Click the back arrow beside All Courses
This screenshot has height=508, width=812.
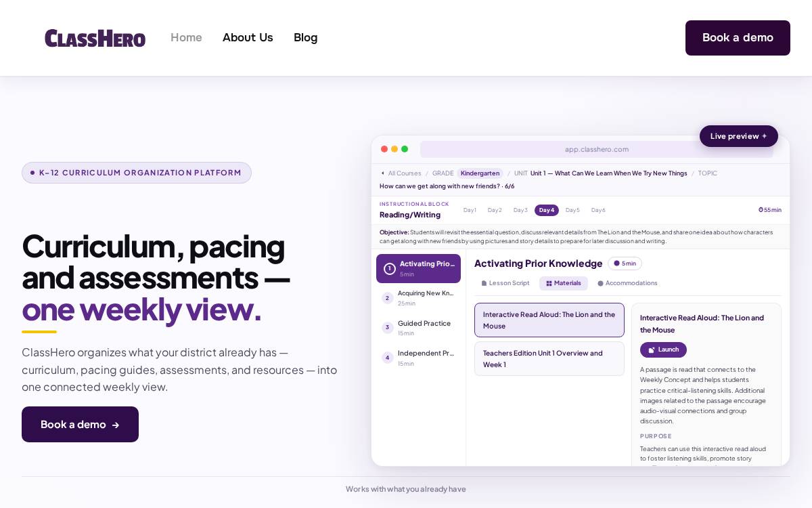pos(382,173)
